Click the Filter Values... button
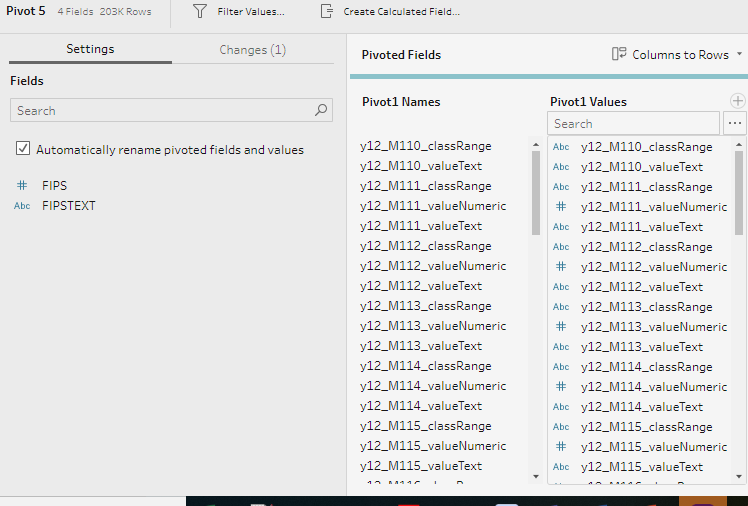This screenshot has width=748, height=506. click(x=238, y=11)
